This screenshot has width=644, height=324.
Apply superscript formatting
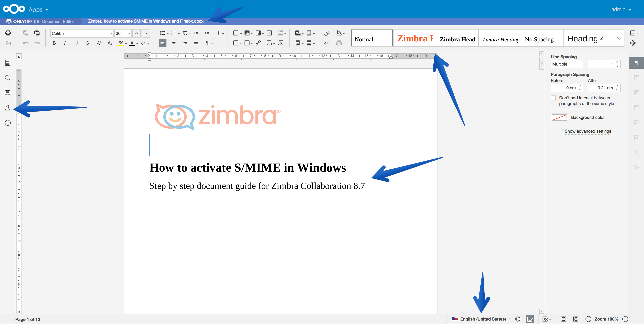pyautogui.click(x=99, y=43)
